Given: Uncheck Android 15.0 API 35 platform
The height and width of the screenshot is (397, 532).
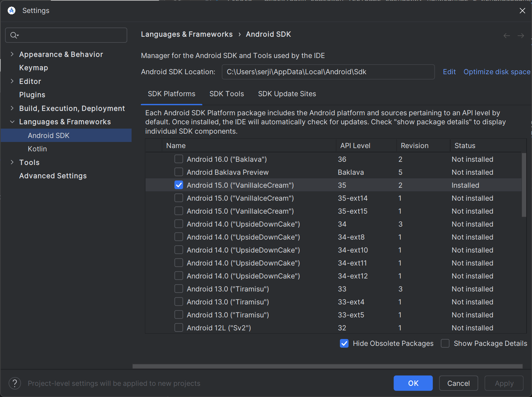Looking at the screenshot, I should [x=179, y=185].
